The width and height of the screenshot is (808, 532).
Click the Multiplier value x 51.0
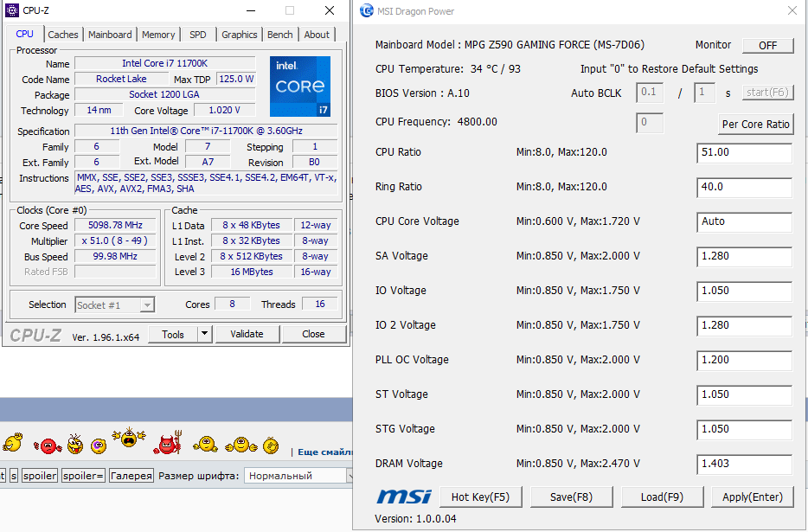(x=115, y=240)
